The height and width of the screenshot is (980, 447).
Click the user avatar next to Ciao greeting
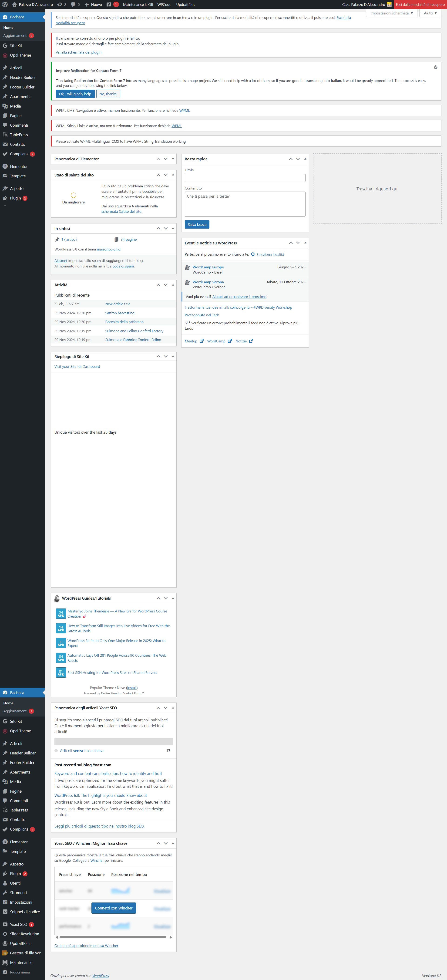(x=389, y=5)
